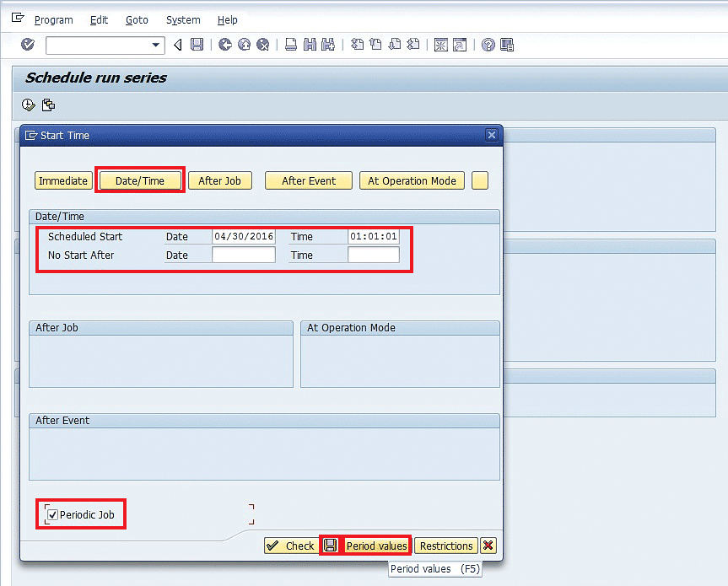Click the save icon beside the Check button
Viewport: 728px width, 586px height.
[331, 546]
